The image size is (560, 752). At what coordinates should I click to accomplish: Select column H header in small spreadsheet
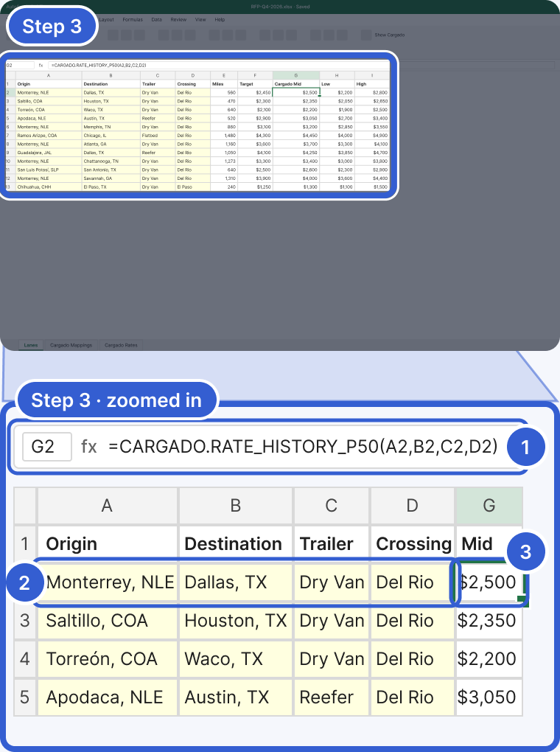coord(337,75)
